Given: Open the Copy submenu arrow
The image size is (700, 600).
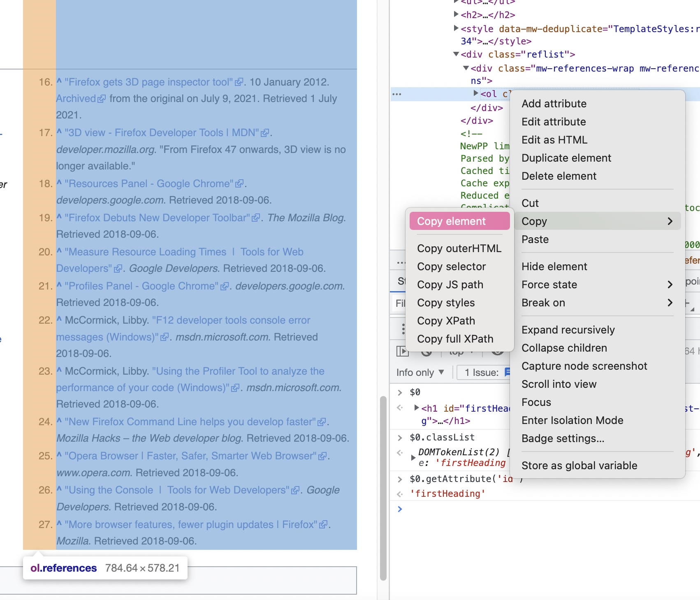Looking at the screenshot, I should tap(670, 221).
